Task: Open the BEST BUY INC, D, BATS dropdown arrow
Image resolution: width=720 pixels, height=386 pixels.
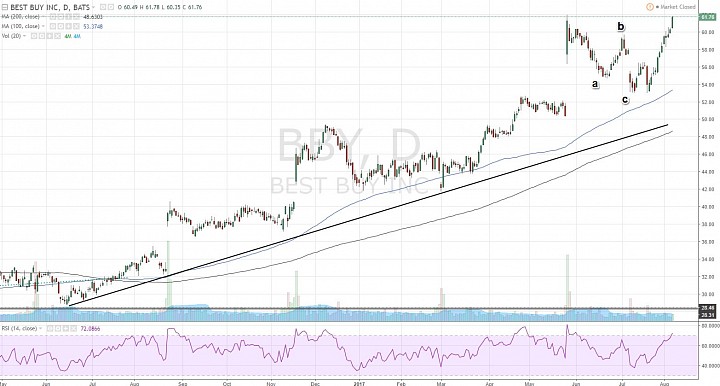Action: pos(94,7)
